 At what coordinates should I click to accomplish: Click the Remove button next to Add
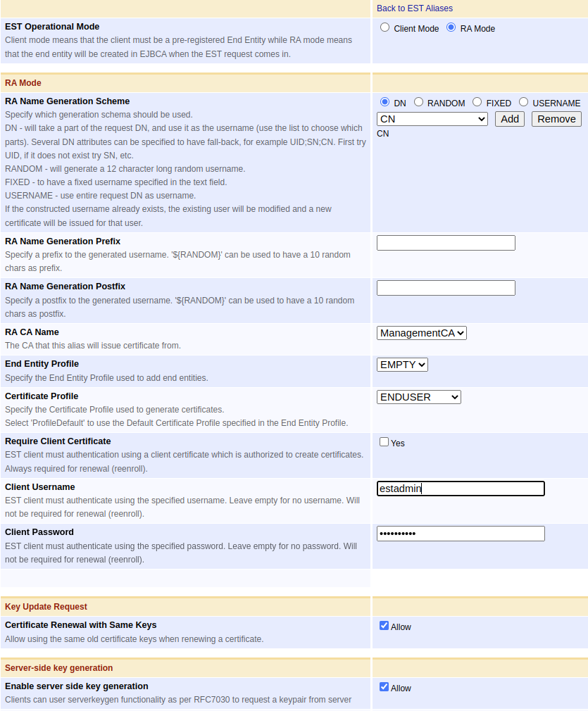click(x=556, y=118)
